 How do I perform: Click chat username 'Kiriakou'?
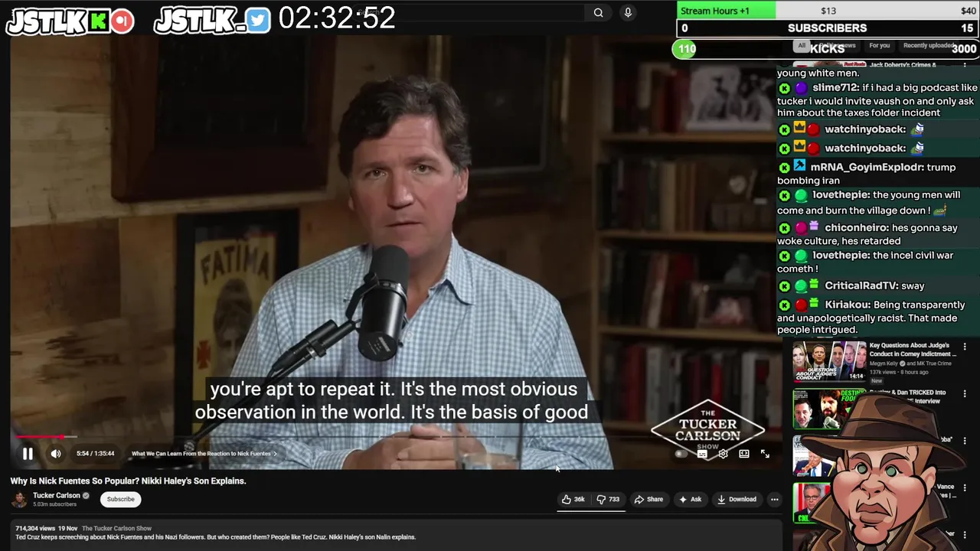(847, 305)
